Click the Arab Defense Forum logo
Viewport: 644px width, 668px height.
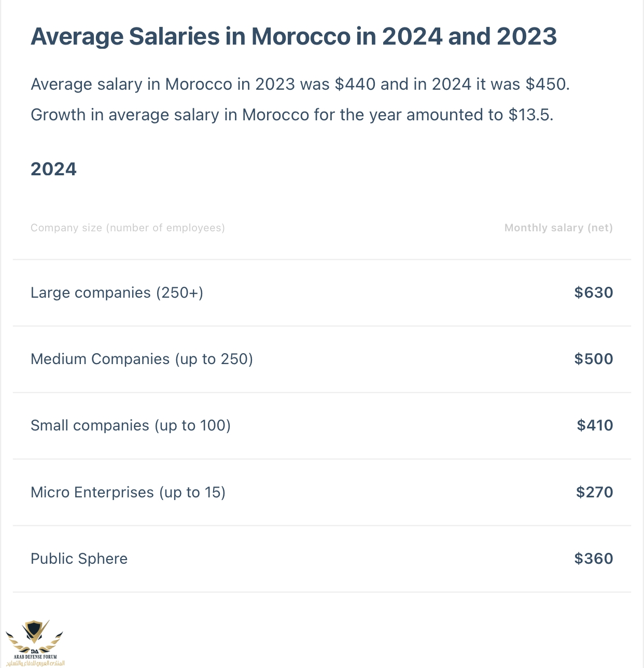tap(34, 637)
